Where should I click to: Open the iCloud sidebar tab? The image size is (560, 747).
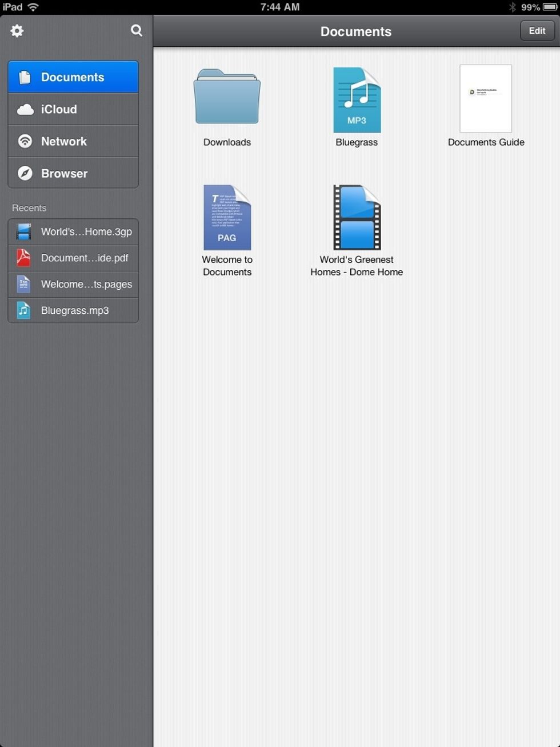(73, 109)
